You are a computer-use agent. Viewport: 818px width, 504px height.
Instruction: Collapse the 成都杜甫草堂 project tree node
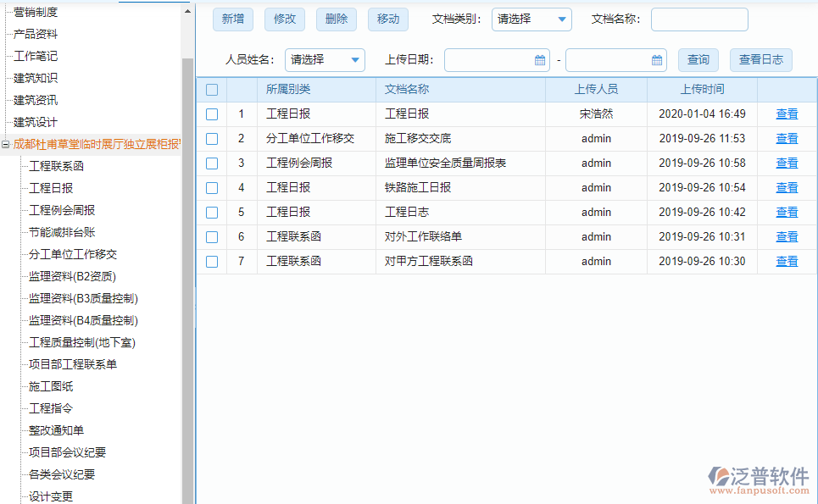(7, 143)
